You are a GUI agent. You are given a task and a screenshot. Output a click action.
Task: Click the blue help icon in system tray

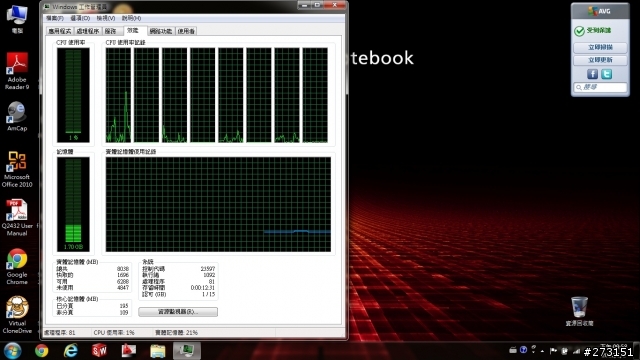(x=524, y=350)
